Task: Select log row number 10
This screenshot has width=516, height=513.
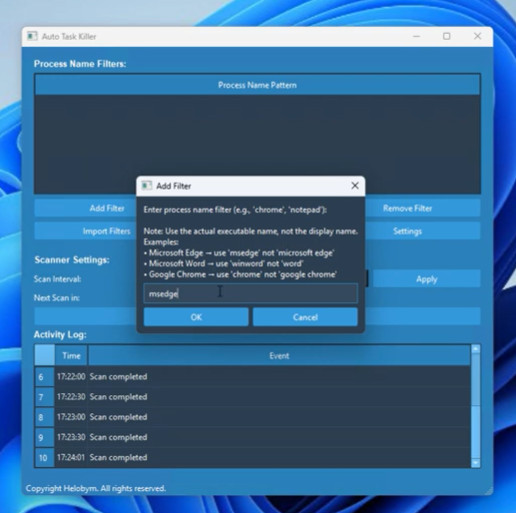Action: [44, 457]
